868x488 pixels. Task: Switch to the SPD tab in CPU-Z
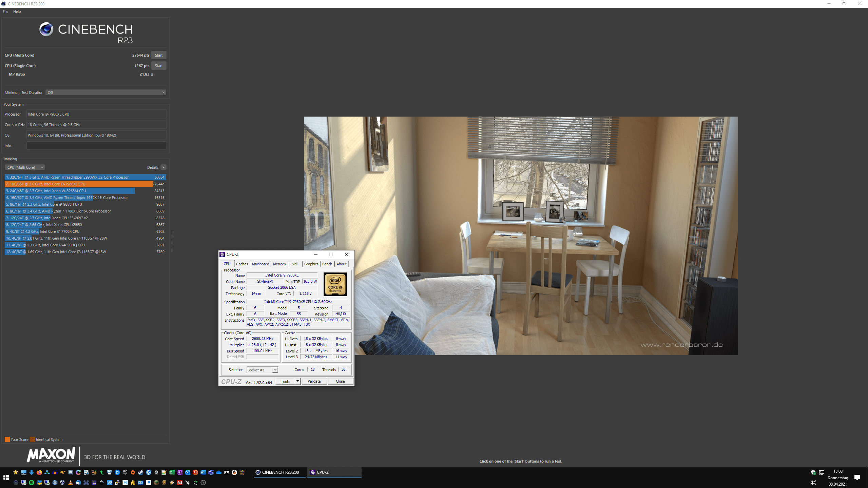point(295,264)
